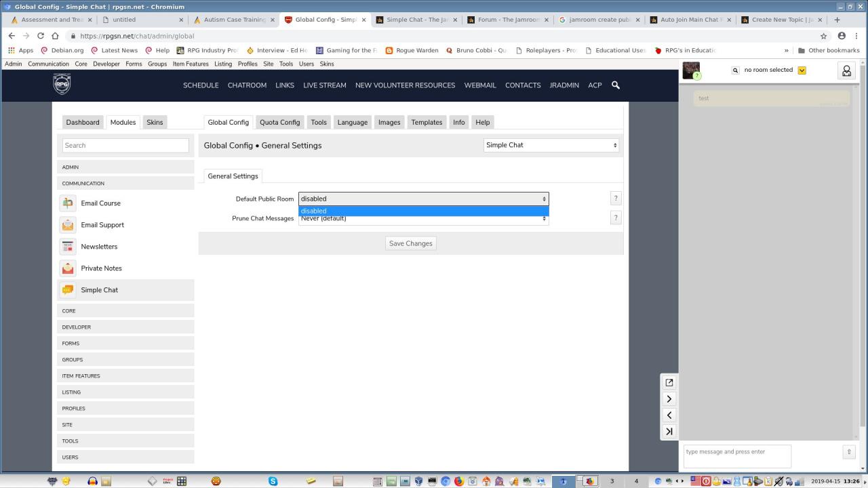Expand the ADMIN module category
Screen dimensions: 868x488
(x=125, y=167)
